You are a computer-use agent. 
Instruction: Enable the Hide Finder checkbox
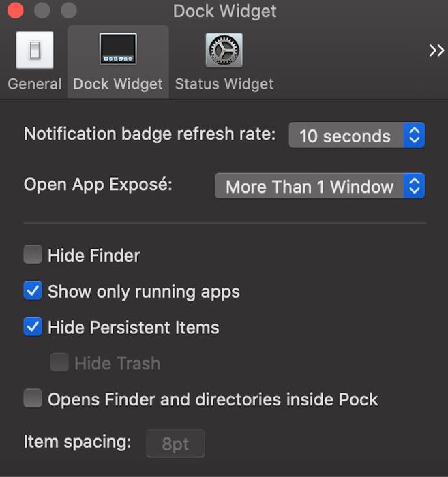33,256
